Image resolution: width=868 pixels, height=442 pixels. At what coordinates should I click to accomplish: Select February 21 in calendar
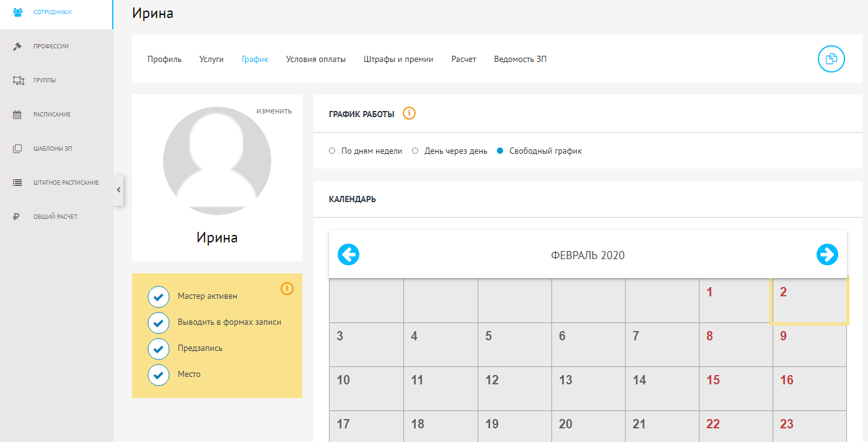(662, 427)
